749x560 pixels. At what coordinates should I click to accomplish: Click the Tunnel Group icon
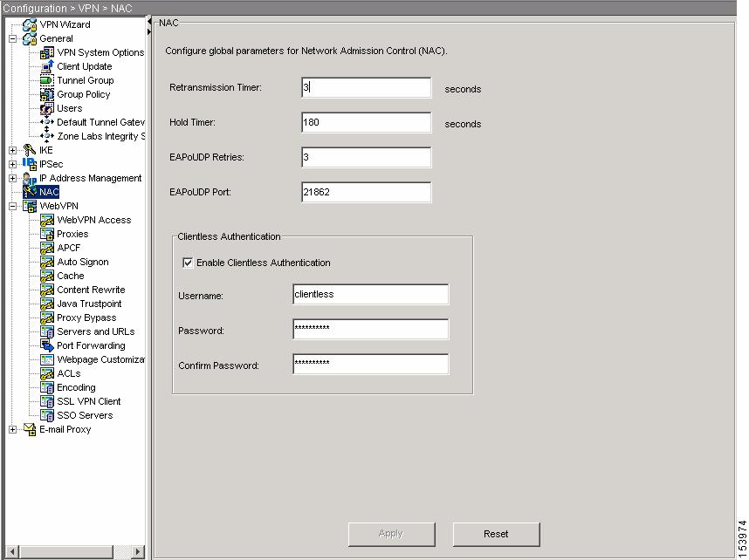click(47, 80)
